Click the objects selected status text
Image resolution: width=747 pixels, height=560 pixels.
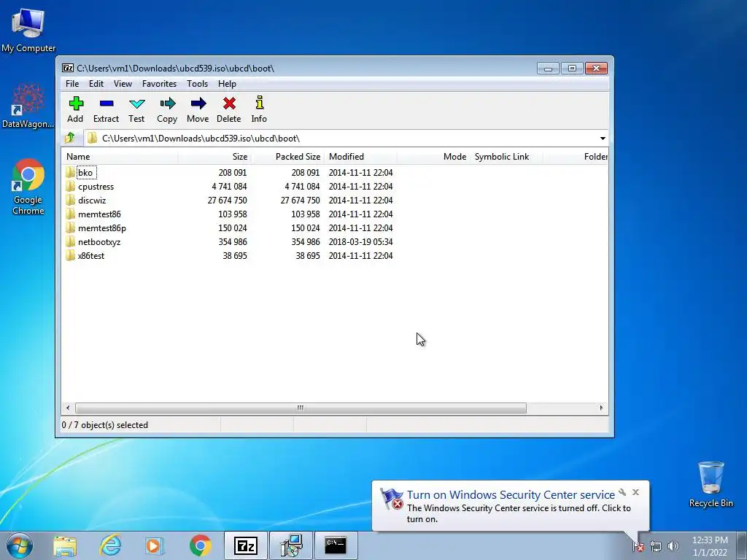tap(105, 425)
